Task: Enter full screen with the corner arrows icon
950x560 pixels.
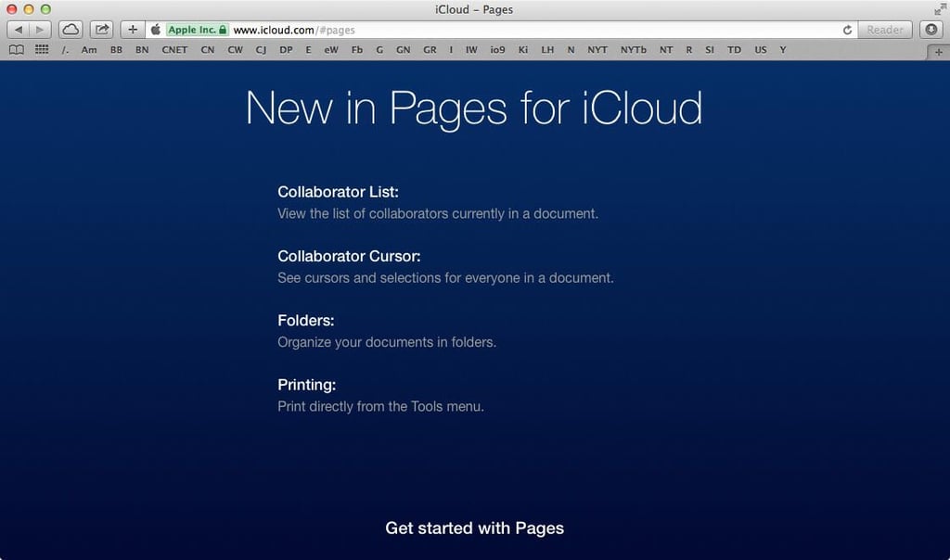Action: tap(940, 9)
